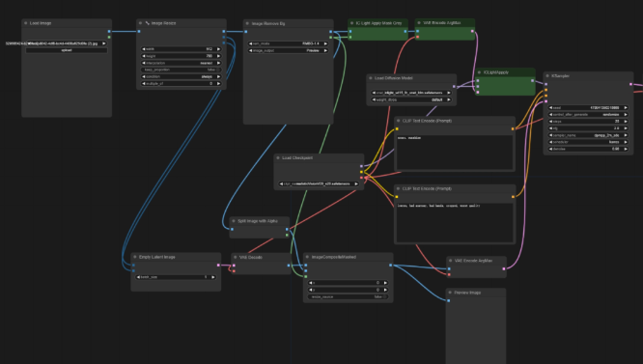Open the sampler_name dropdown in KSampler
Image resolution: width=643 pixels, height=364 pixels.
(x=588, y=135)
